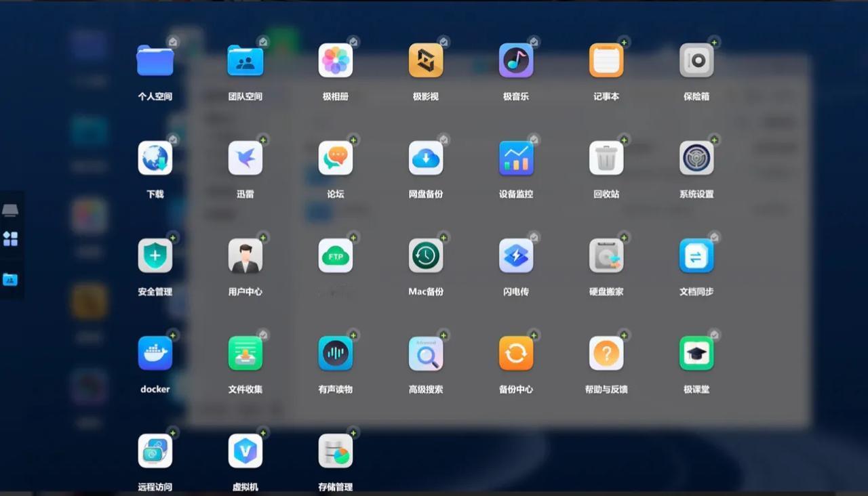The height and width of the screenshot is (496, 868).
Task: Open the 用户中心 user center app
Action: pyautogui.click(x=245, y=255)
